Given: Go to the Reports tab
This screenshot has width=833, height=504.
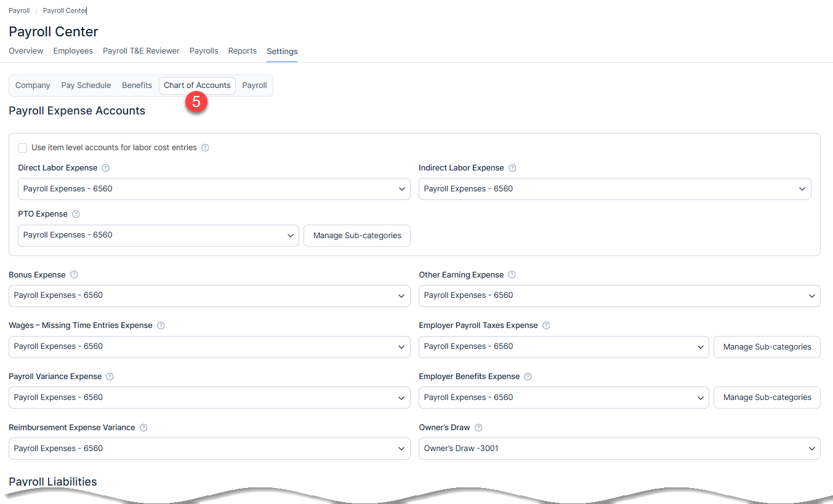Looking at the screenshot, I should pyautogui.click(x=243, y=51).
